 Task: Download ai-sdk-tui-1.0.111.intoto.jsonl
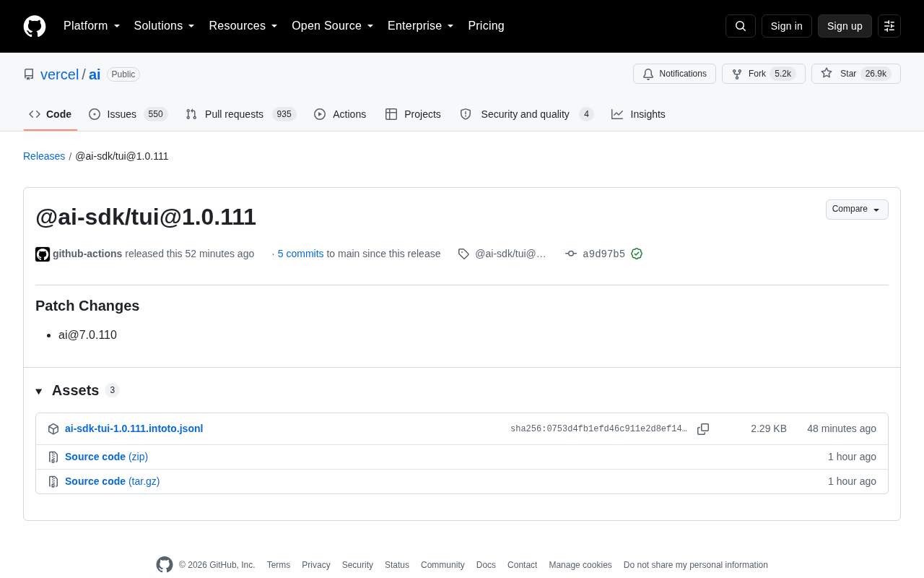134,428
